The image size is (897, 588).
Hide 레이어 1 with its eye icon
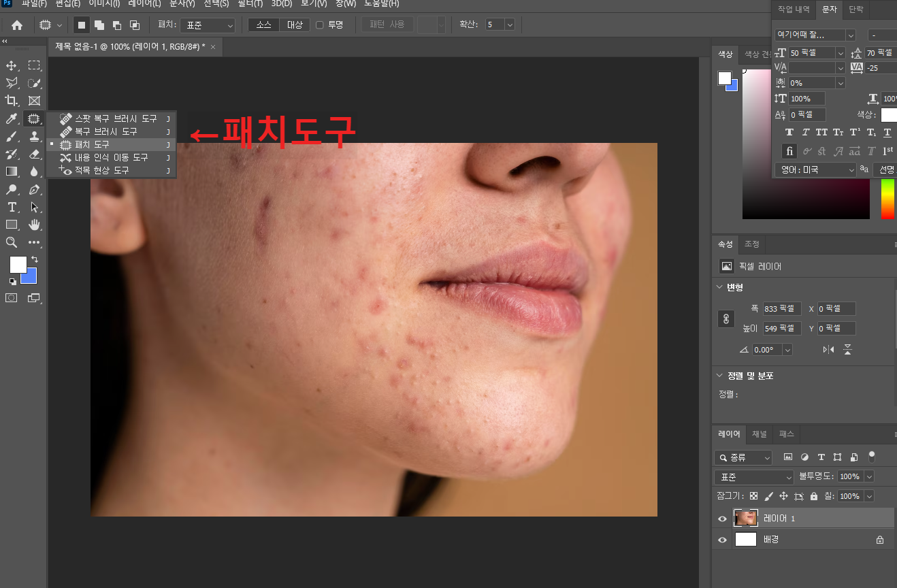click(x=723, y=519)
